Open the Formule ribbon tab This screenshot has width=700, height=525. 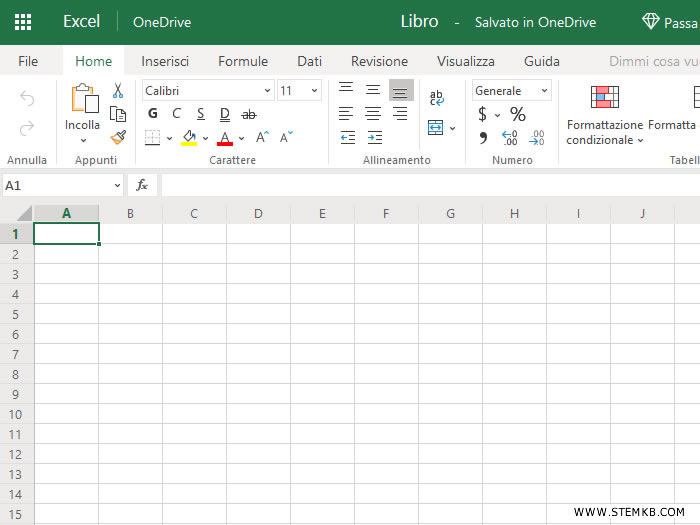click(243, 61)
